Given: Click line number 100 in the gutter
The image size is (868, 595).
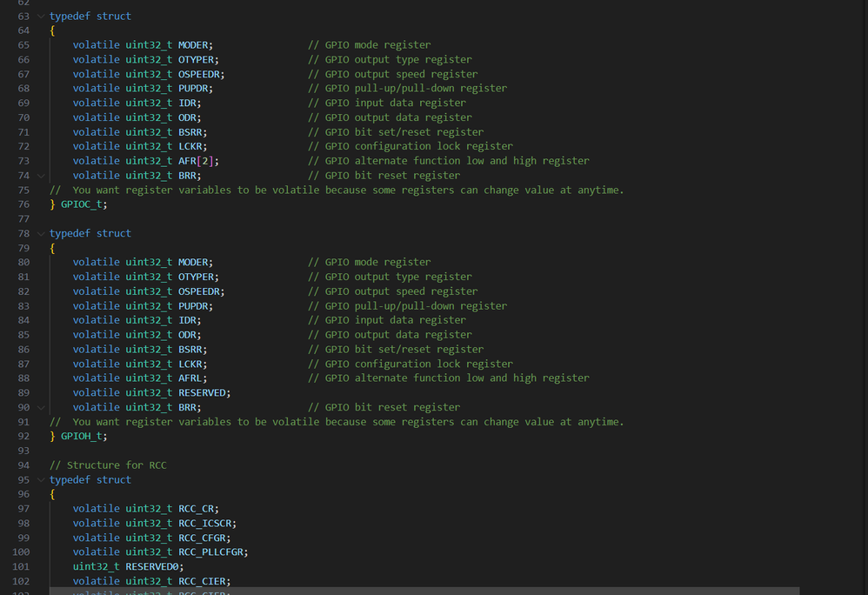Looking at the screenshot, I should [21, 552].
